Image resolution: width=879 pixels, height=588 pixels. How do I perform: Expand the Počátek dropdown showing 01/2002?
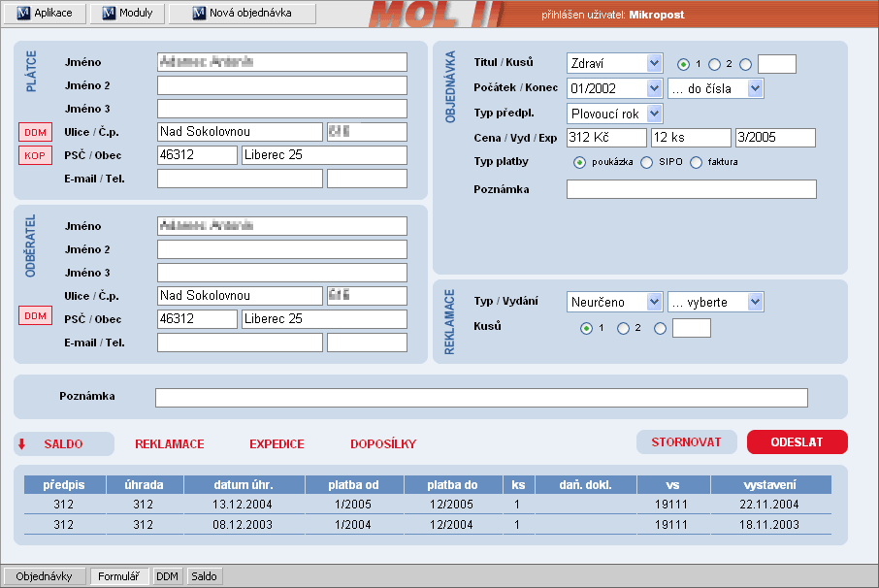654,89
